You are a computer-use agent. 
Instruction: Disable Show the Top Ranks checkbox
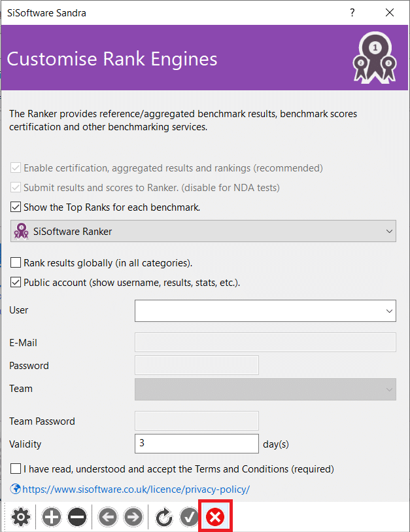[16, 207]
